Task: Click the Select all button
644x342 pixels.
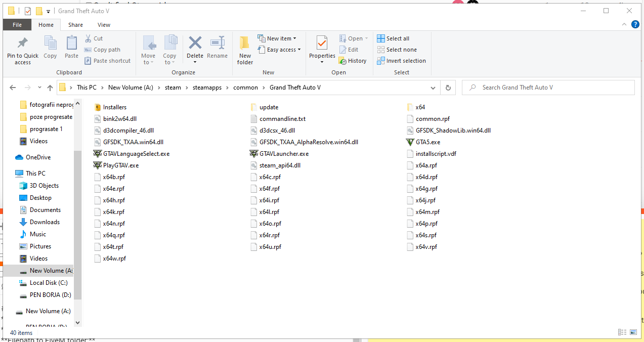Action: click(393, 38)
